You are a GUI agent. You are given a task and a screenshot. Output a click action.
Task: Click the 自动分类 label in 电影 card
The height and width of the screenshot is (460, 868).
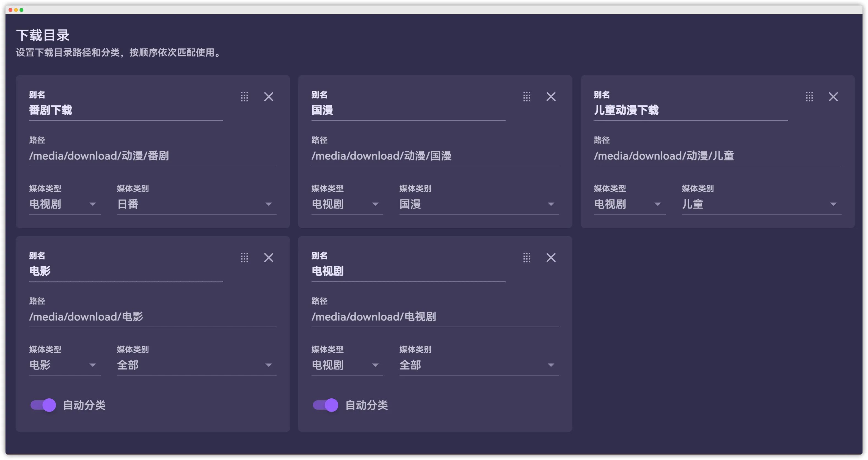84,405
